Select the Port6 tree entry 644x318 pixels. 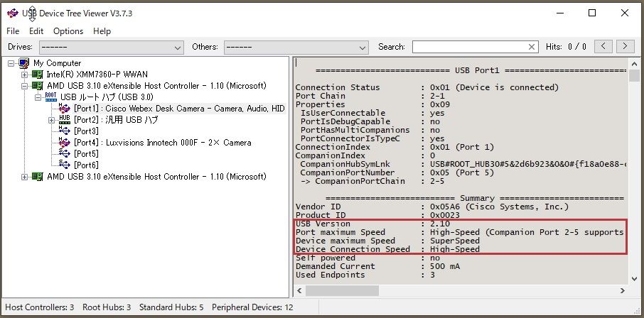(x=86, y=165)
